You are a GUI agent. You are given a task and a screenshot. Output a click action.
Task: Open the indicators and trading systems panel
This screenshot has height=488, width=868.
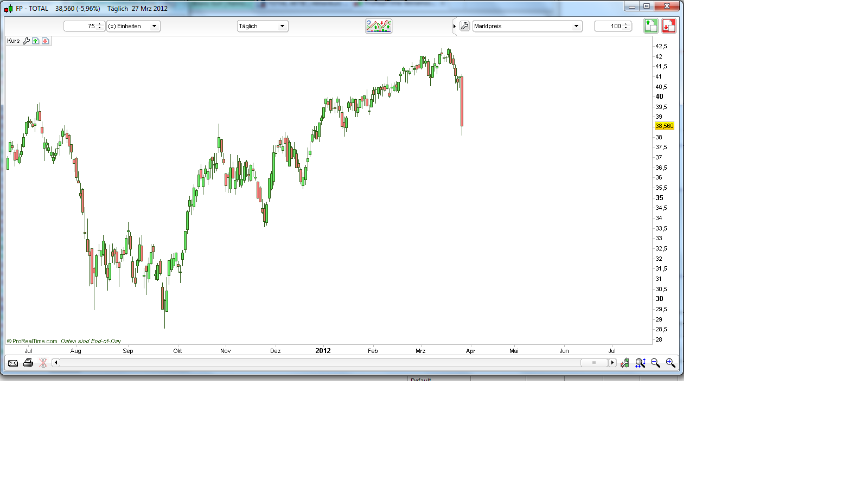[379, 26]
